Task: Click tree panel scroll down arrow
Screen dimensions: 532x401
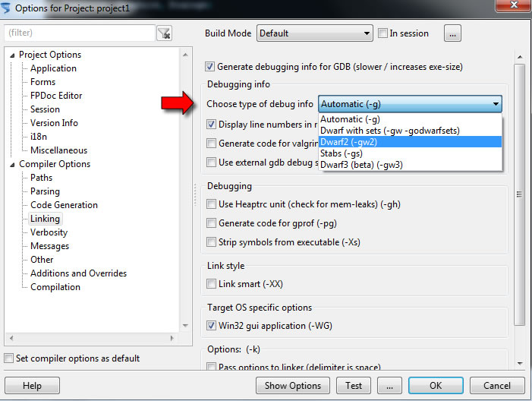Action: (185, 326)
